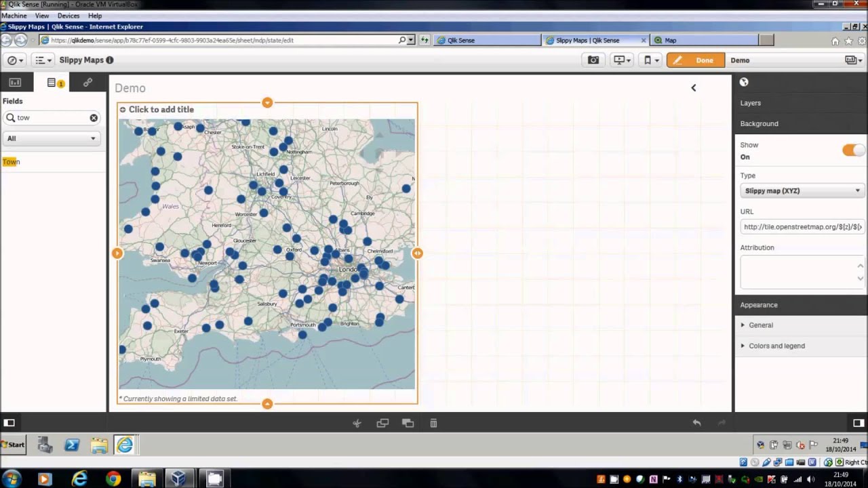This screenshot has width=868, height=488.
Task: Click the Fields search input containing 'tow'
Action: tap(52, 118)
